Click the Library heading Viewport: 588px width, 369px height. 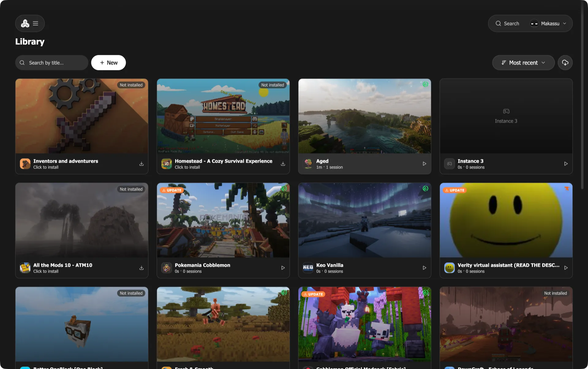tap(30, 42)
